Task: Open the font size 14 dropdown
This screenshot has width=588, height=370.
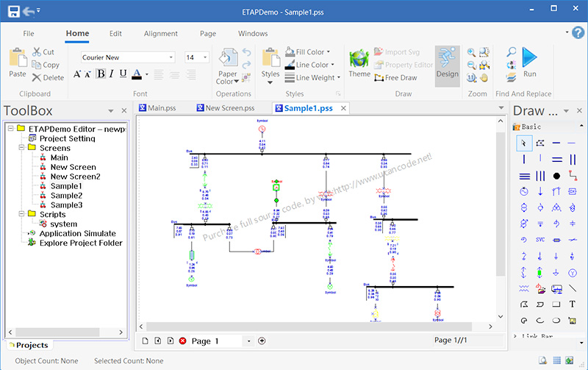Action: [205, 57]
